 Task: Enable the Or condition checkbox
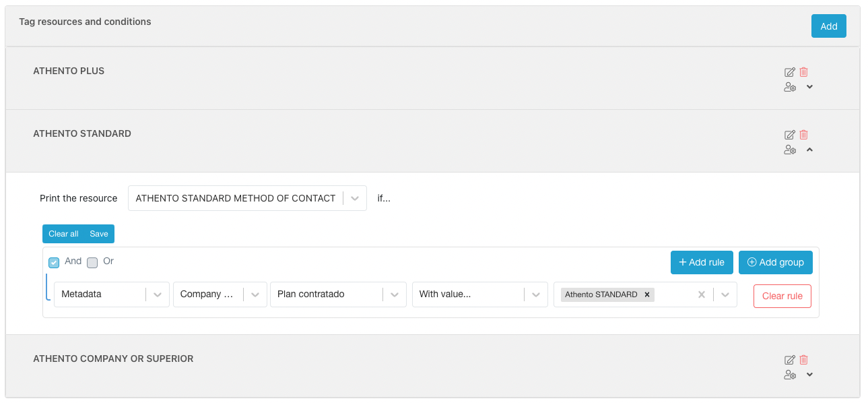coord(92,262)
